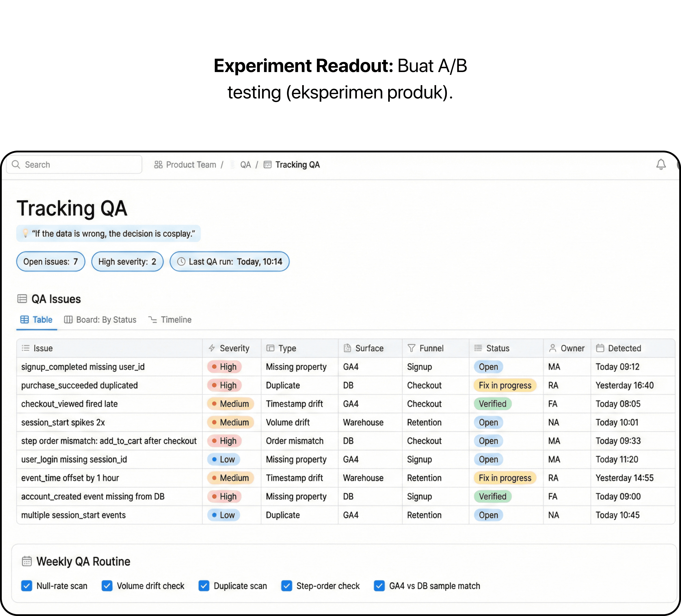Click the clock icon in Last QA run

click(x=181, y=262)
